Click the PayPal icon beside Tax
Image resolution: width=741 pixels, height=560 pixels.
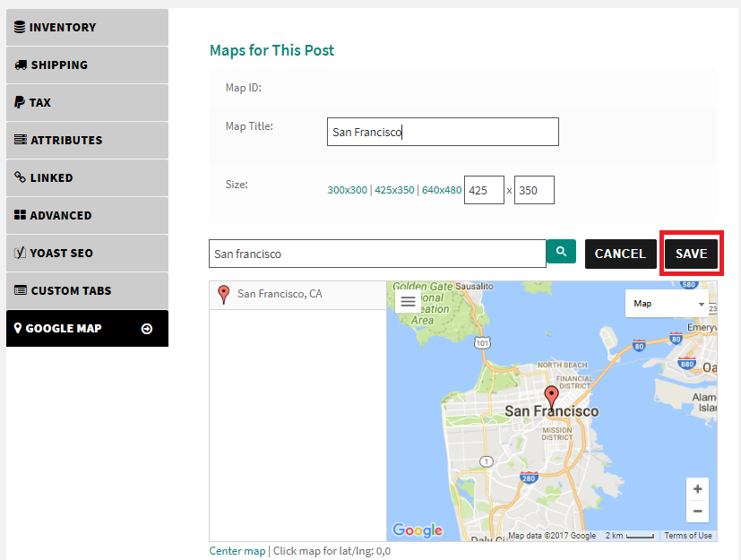tap(20, 102)
